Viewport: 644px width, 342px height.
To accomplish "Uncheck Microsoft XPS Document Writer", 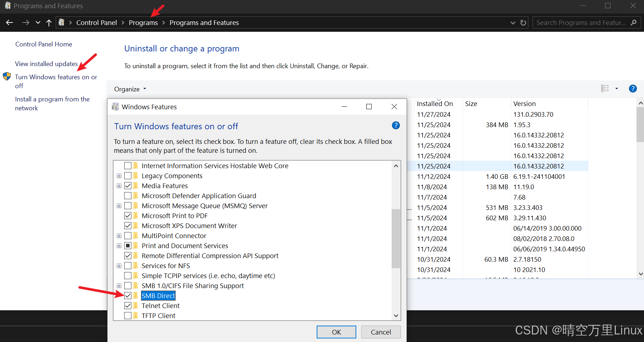I will [x=128, y=226].
